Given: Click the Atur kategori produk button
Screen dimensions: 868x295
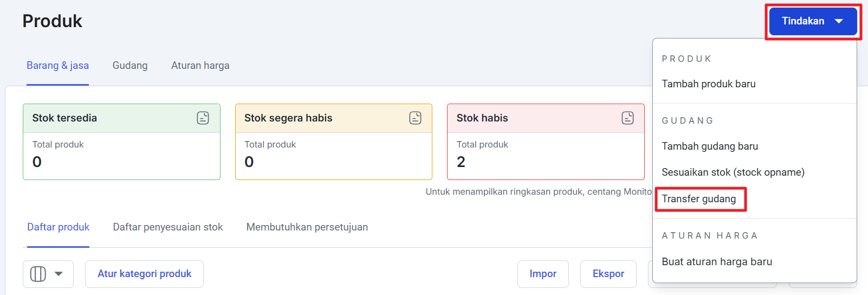Looking at the screenshot, I should [144, 274].
